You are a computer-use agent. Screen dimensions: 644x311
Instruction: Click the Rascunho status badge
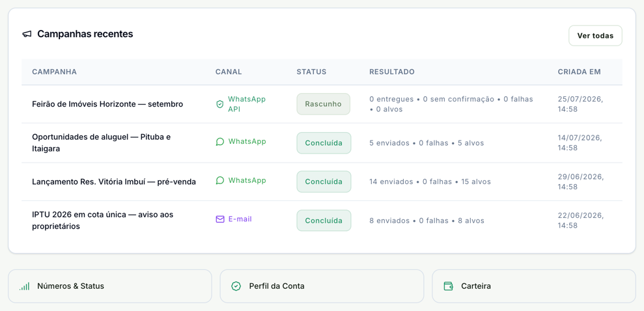pos(323,104)
